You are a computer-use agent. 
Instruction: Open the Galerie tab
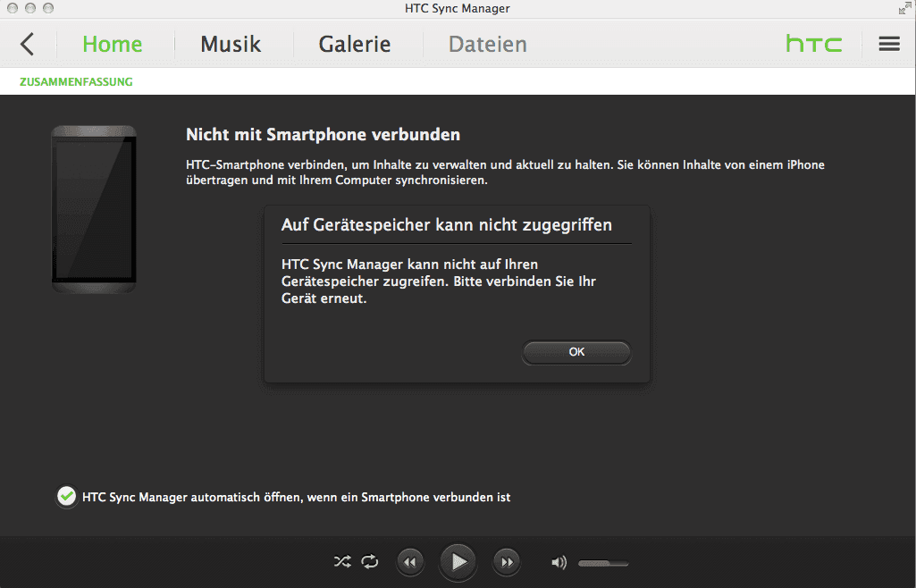[355, 45]
